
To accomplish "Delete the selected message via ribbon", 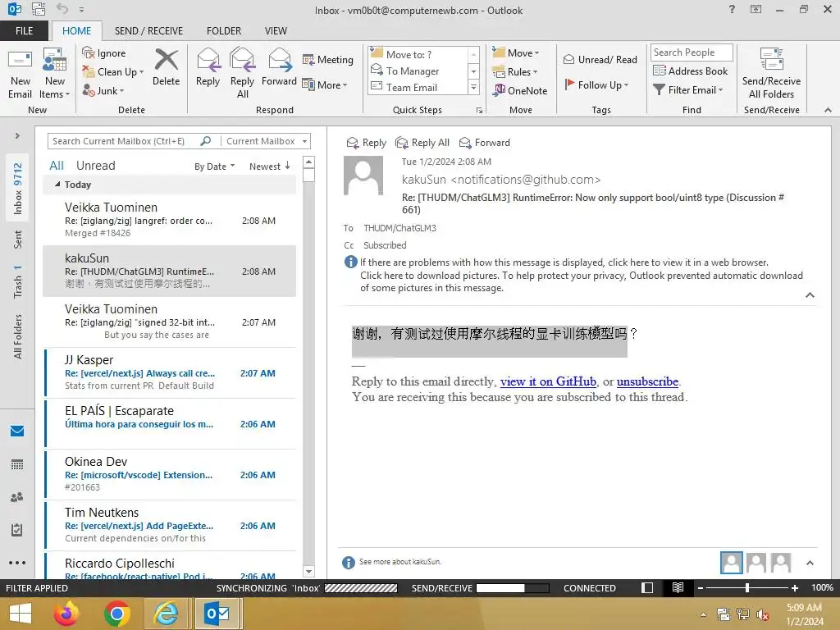I will pos(166,67).
